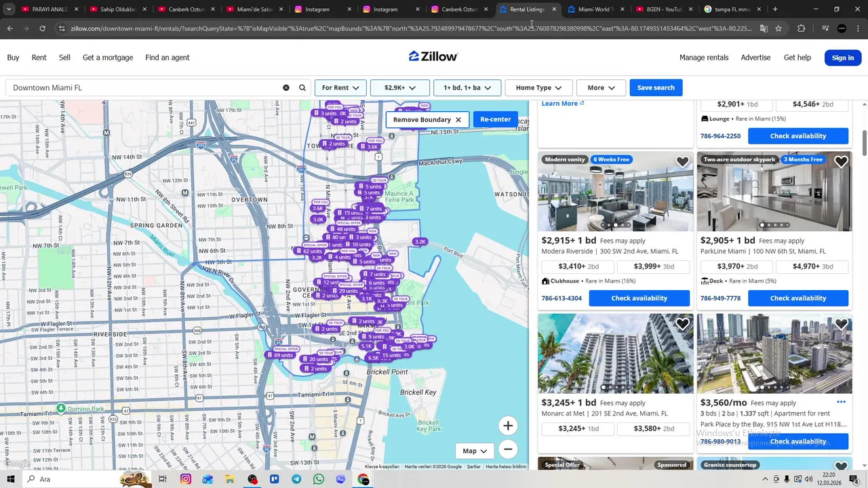Click the $3.2K map marker near the bay
The height and width of the screenshot is (488, 868).
[x=420, y=241]
